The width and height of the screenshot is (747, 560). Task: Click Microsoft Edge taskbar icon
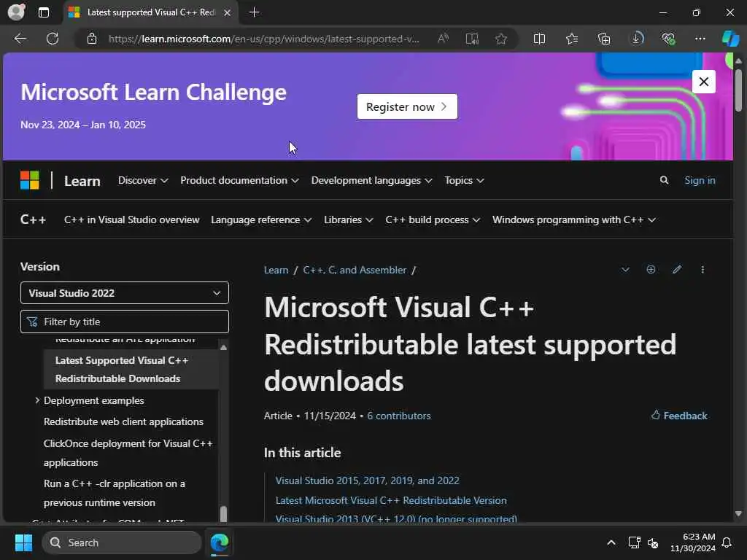click(x=220, y=542)
